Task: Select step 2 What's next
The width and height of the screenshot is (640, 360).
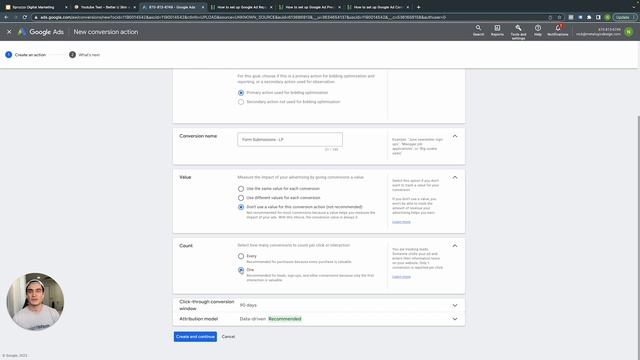Action: click(84, 55)
